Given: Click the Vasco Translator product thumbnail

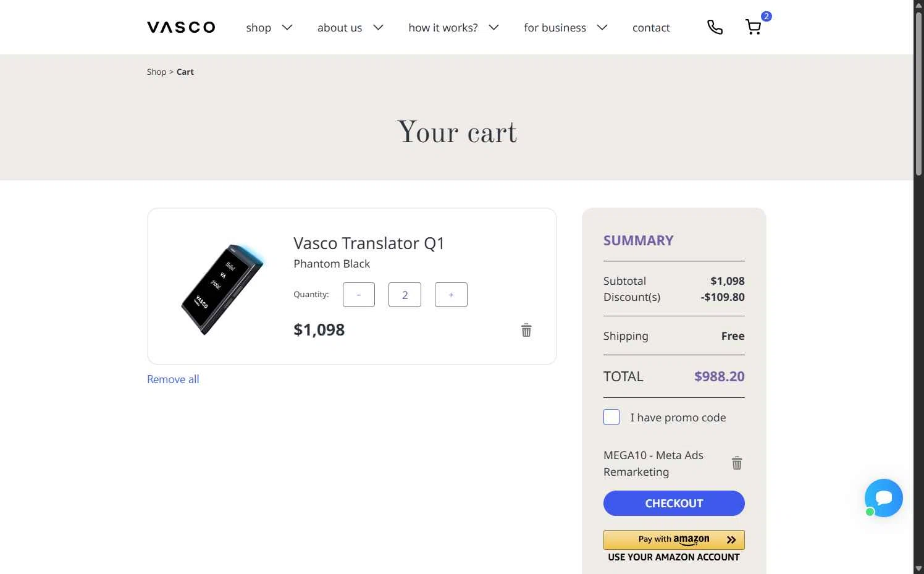Looking at the screenshot, I should tap(222, 289).
